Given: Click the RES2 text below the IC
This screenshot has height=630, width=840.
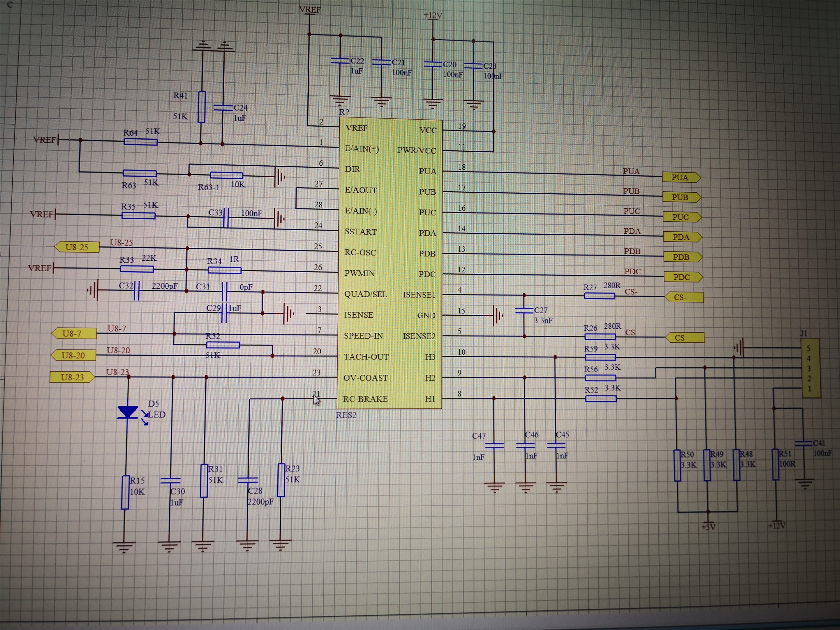Looking at the screenshot, I should (x=346, y=415).
